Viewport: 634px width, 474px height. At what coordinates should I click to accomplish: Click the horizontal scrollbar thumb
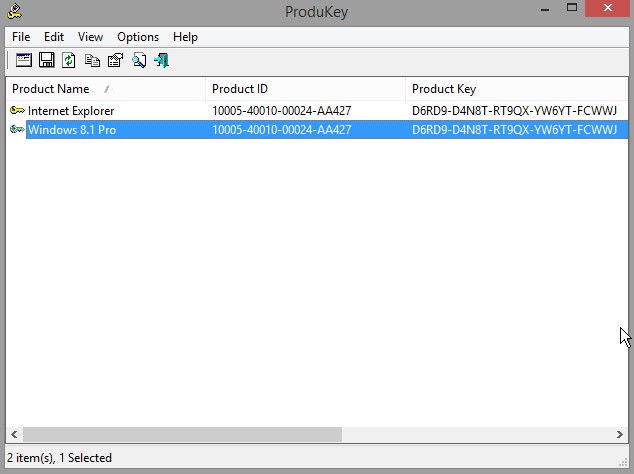coord(182,434)
